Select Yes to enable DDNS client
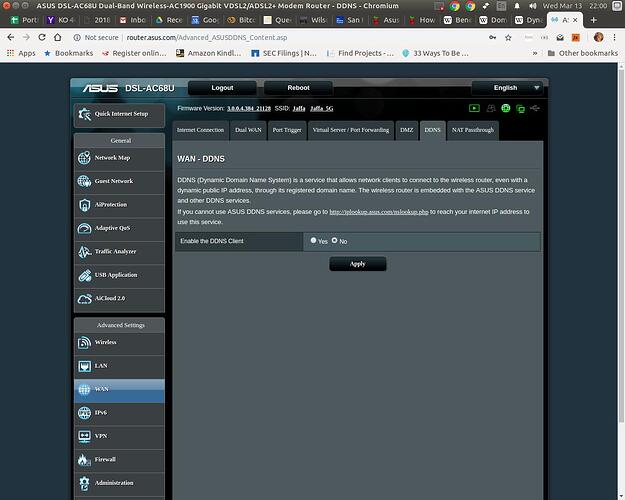 (313, 240)
